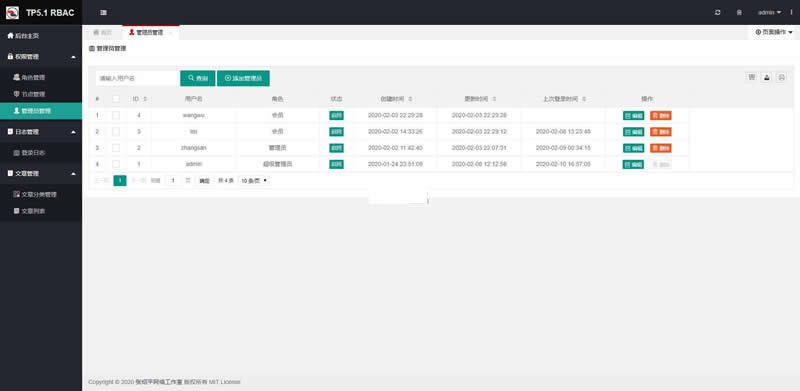Click the home icon on the first tab

pyautogui.click(x=96, y=32)
